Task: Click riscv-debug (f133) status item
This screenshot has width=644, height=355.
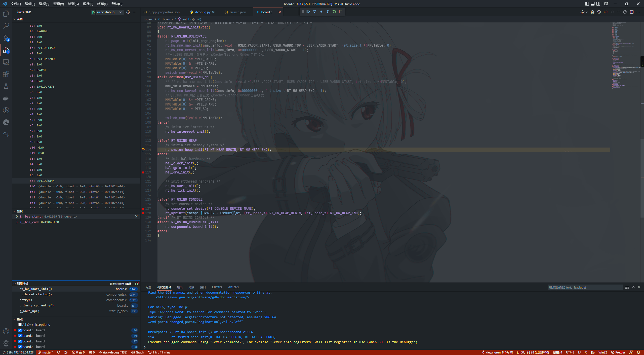Action: 113,352
